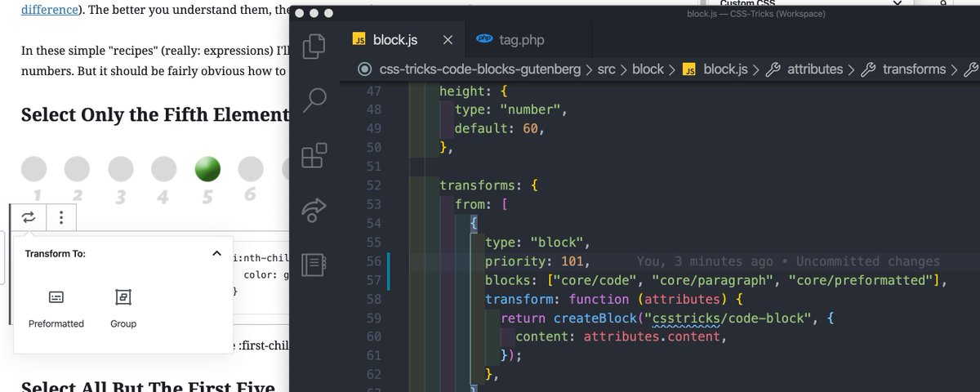Screen dimensions: 980x392
Task: Click the 'You, 3 minutes ago' blame annotation
Action: (x=705, y=261)
